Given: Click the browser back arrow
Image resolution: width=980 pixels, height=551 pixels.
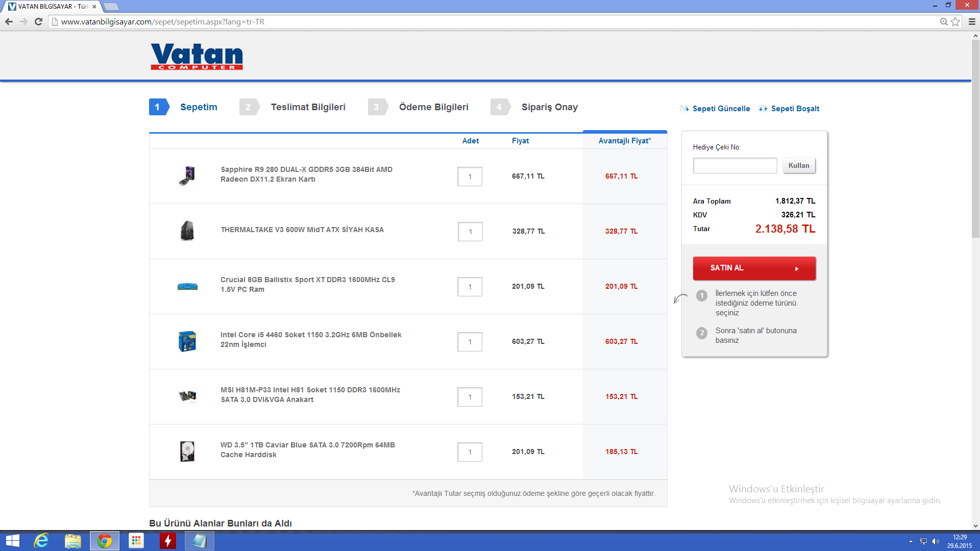Looking at the screenshot, I should click(x=9, y=21).
